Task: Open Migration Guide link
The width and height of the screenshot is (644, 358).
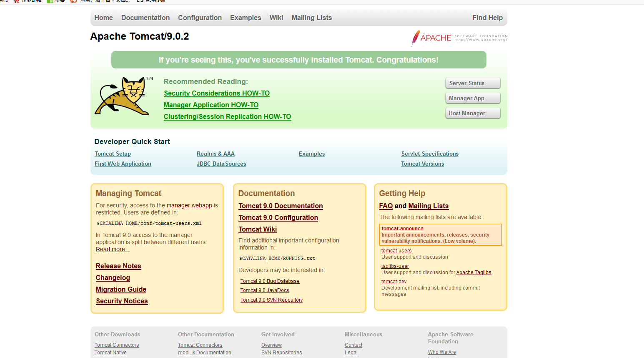Action: click(x=121, y=290)
